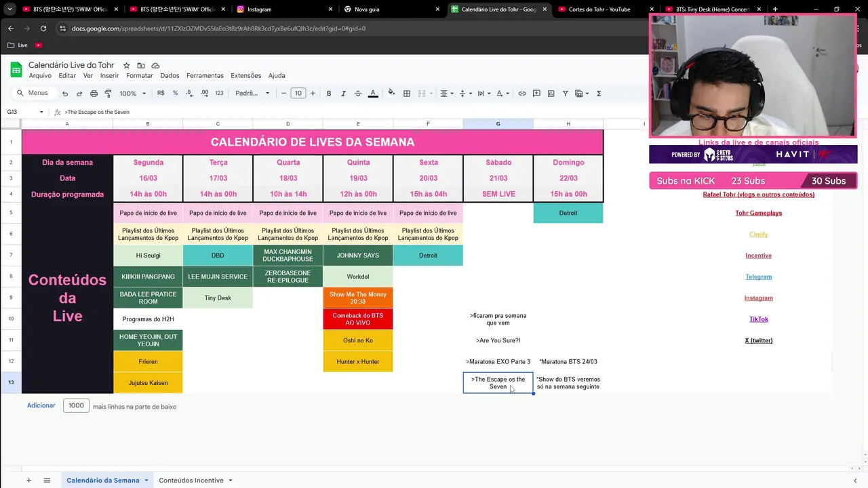
Task: Open the Borders tool
Action: coord(407,94)
